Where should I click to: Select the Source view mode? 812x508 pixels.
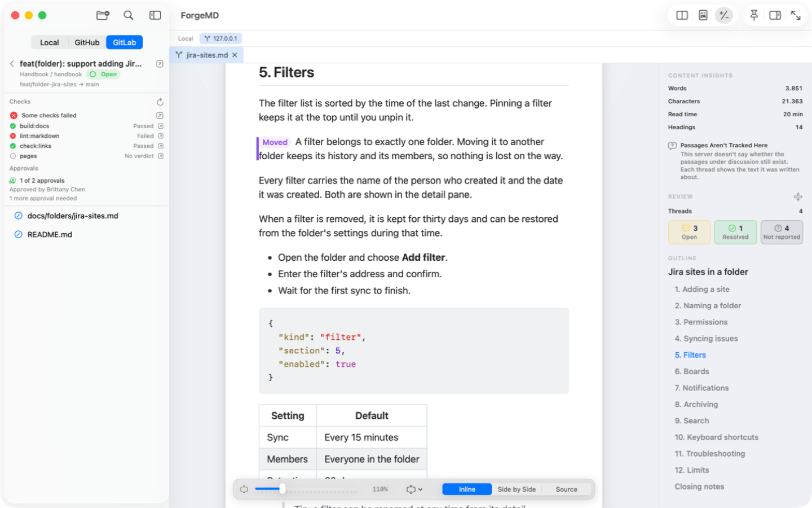pyautogui.click(x=566, y=489)
